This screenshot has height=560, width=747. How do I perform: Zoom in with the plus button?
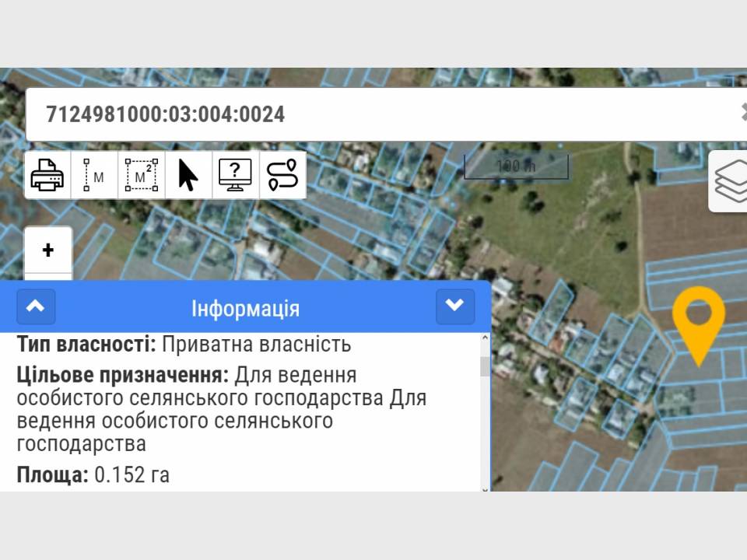tap(48, 250)
